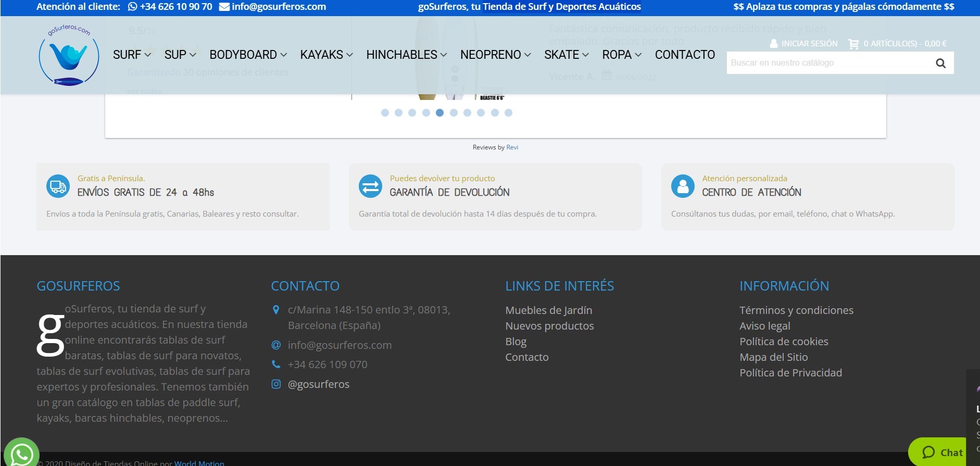Click the return arrows guarantee icon

coord(370,186)
